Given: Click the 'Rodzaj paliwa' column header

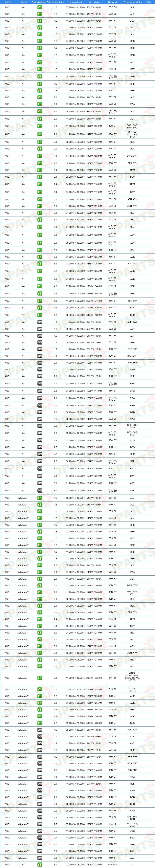Looking at the screenshot, I should (38, 2).
